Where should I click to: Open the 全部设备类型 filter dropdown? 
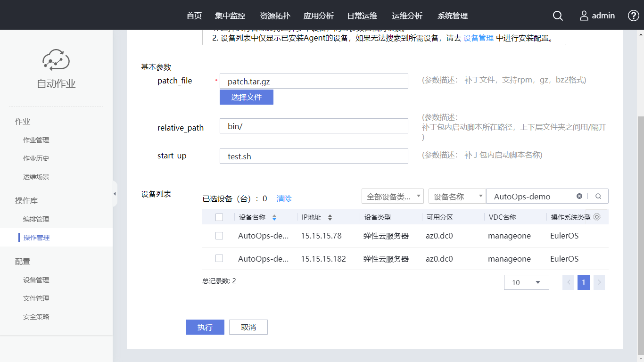point(392,197)
